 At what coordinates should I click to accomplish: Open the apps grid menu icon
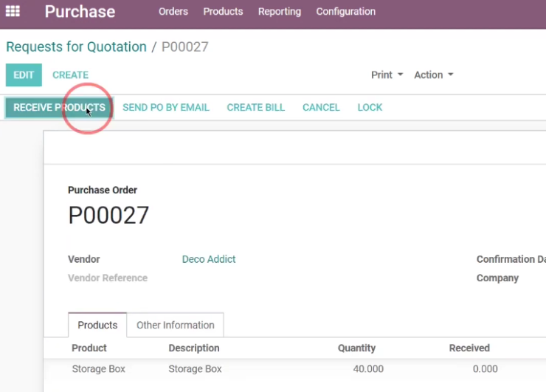[x=13, y=11]
